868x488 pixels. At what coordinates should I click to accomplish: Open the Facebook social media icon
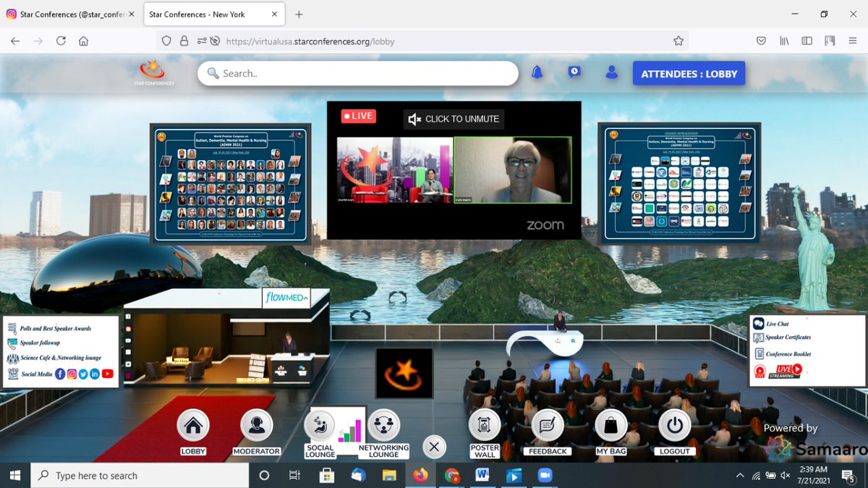tap(60, 374)
